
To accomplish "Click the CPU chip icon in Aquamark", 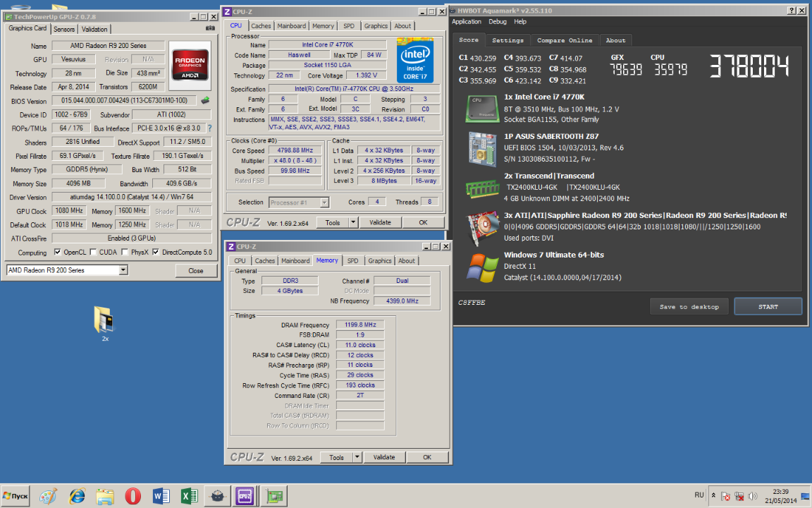I will (x=481, y=109).
